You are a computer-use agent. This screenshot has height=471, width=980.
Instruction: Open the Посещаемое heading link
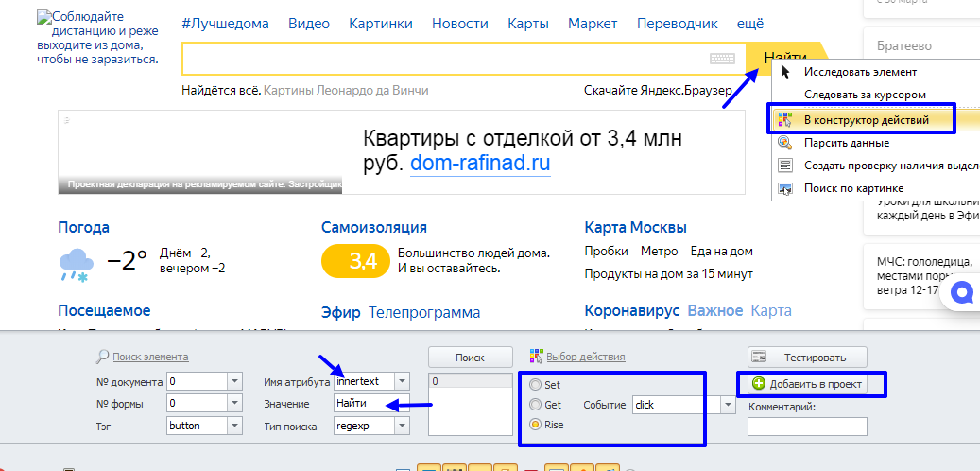(x=104, y=311)
